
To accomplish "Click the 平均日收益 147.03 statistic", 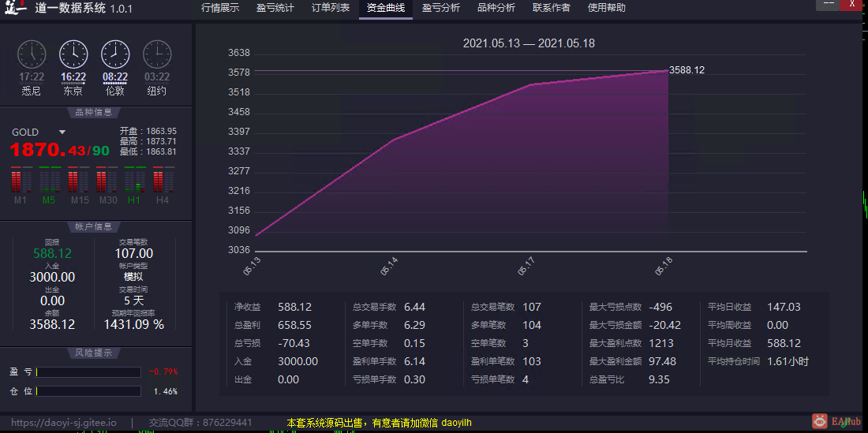I will 754,307.
